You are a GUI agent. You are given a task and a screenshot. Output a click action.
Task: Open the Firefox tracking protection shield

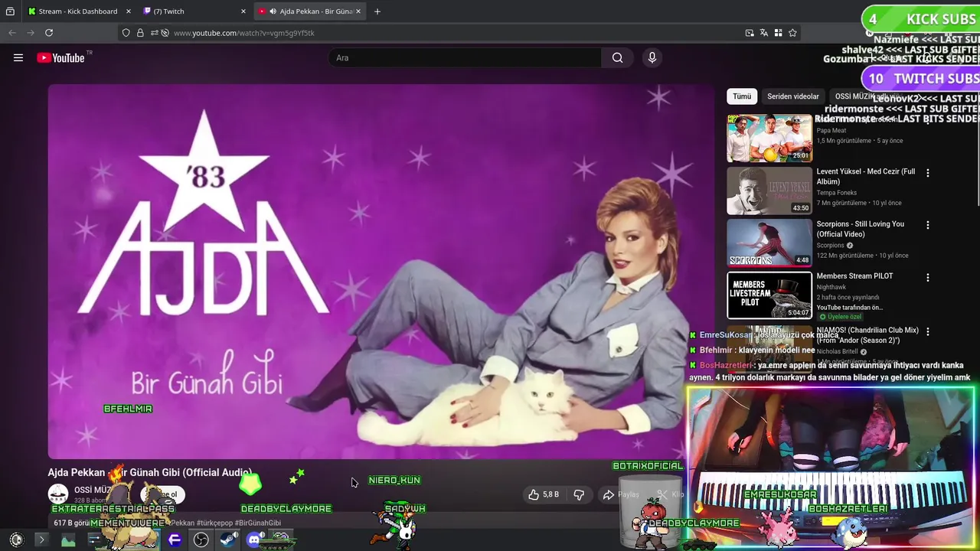point(126,33)
